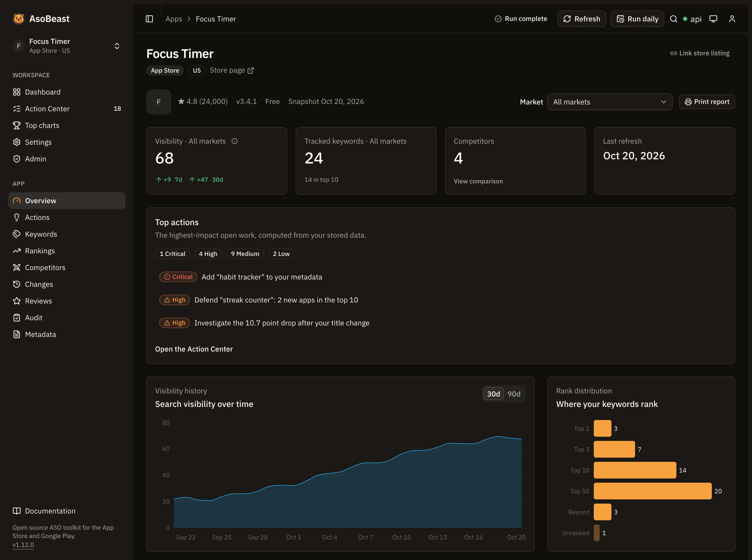Viewport: 752px width, 560px height.
Task: Open the habit tracker critical action
Action: click(262, 277)
